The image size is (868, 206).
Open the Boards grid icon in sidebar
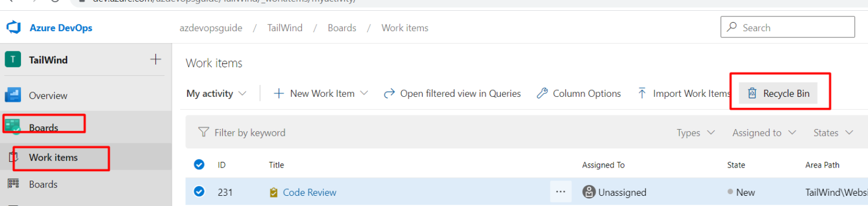13,184
